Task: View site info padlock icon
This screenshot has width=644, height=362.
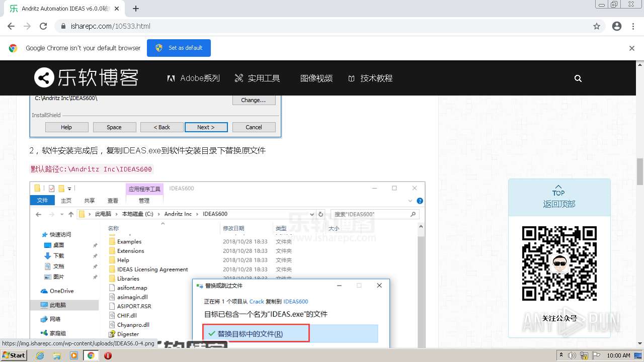Action: coord(63,26)
